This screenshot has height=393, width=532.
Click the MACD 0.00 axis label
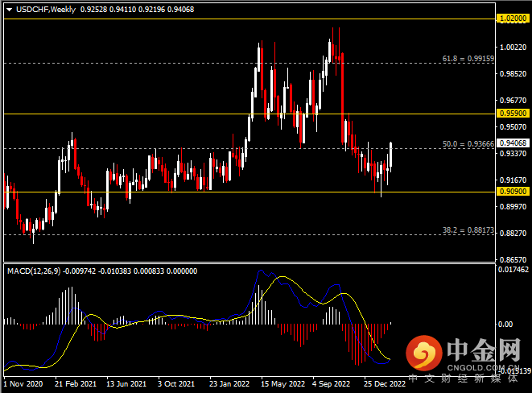pos(505,324)
